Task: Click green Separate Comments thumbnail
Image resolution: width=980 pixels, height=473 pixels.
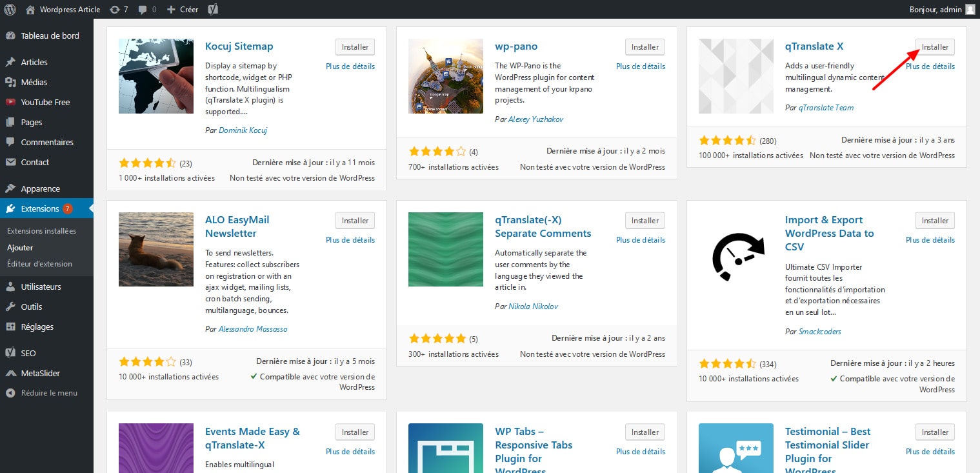Action: click(446, 249)
